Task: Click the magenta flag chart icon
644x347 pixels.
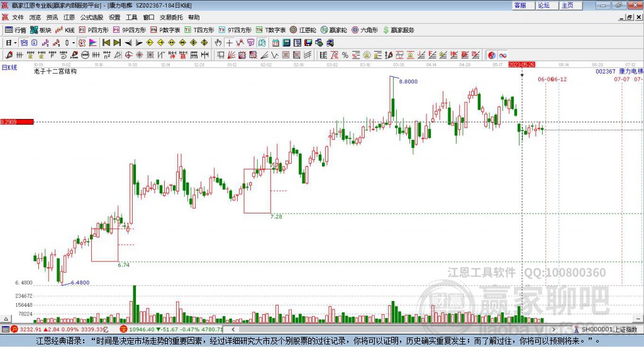Action: pos(93,43)
